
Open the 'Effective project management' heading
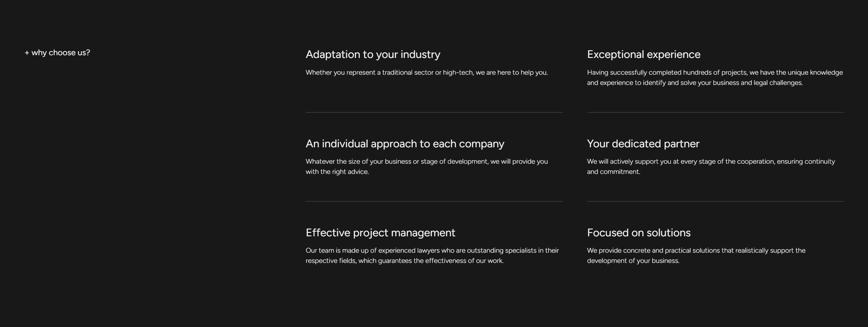tap(380, 233)
